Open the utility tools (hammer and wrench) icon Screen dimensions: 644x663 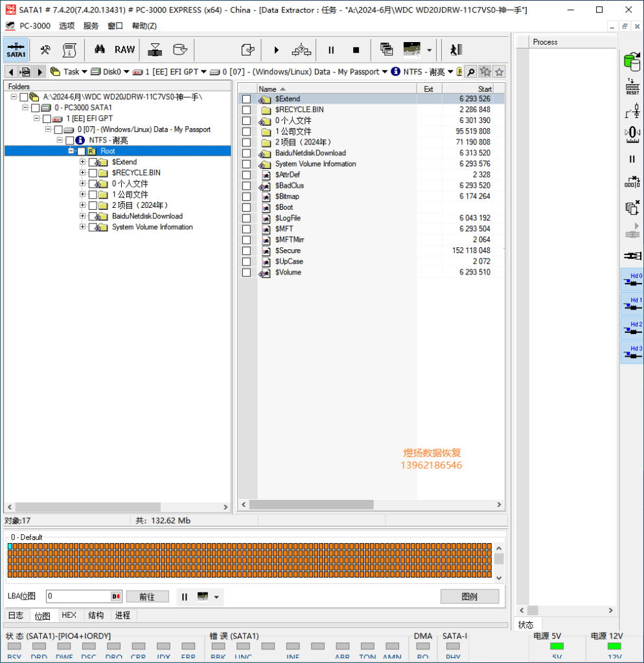pyautogui.click(x=45, y=50)
